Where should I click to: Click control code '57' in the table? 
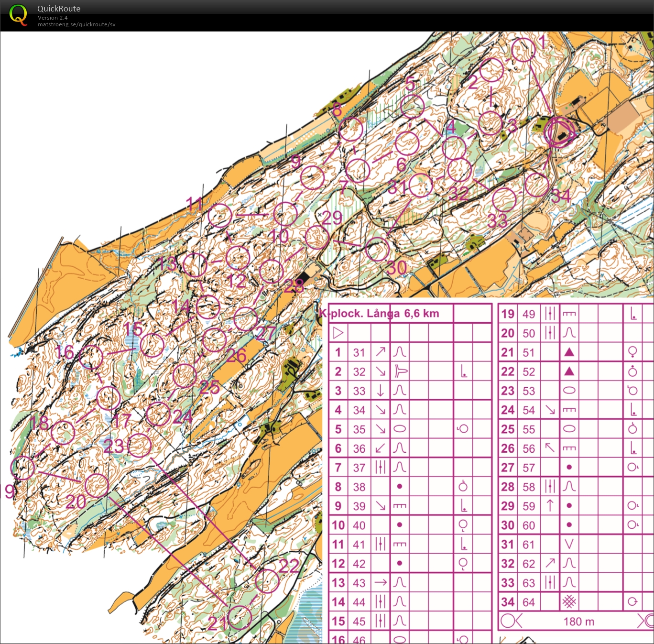(529, 468)
